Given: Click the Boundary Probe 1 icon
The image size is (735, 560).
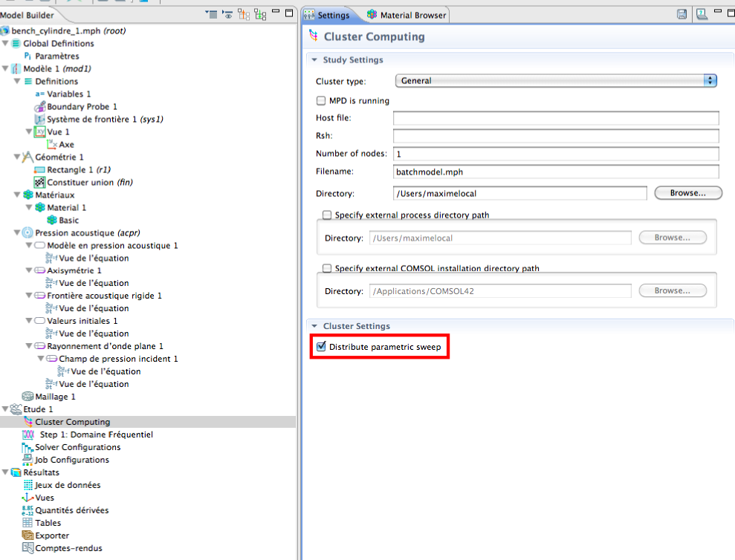Looking at the screenshot, I should pos(40,107).
